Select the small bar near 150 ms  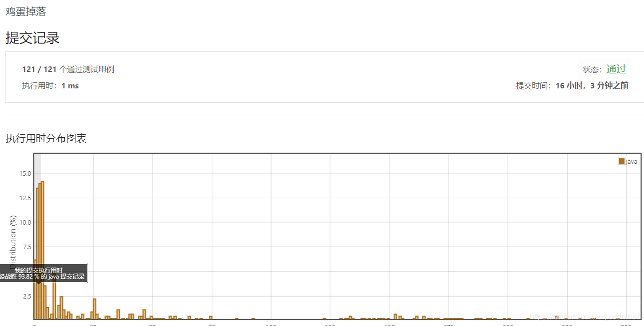pos(395,317)
